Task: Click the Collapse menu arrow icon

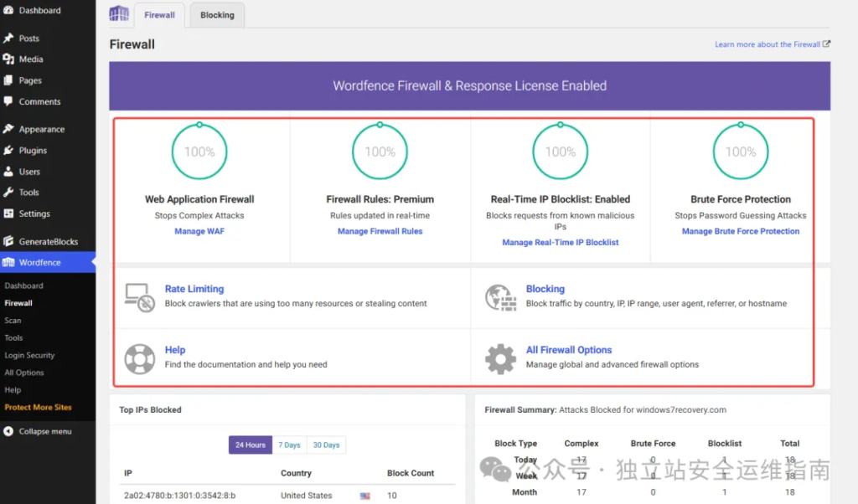Action: pyautogui.click(x=8, y=431)
